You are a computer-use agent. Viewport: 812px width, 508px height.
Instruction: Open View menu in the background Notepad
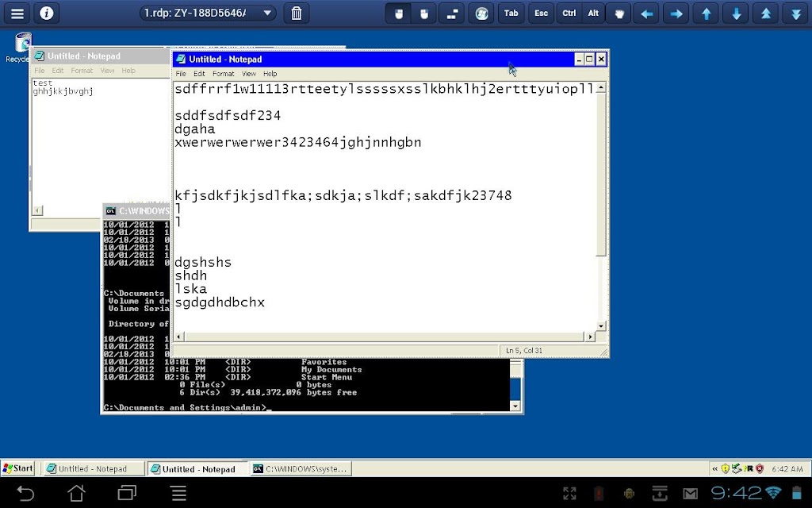pos(107,71)
